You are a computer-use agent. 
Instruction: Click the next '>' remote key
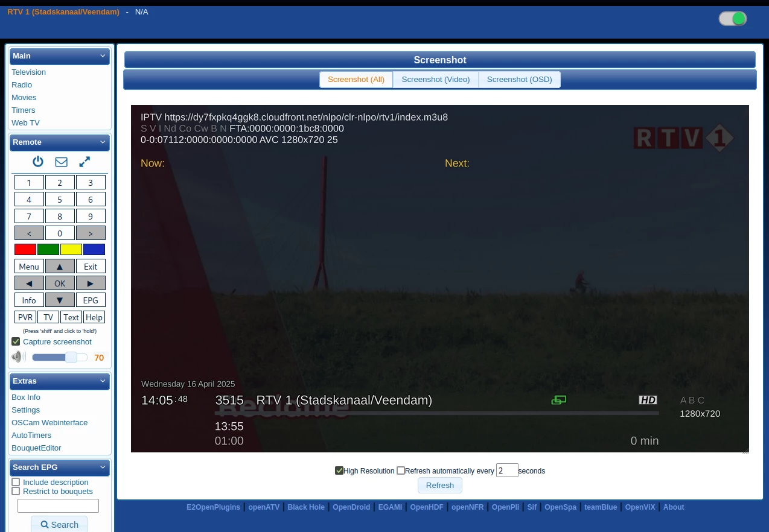(x=91, y=233)
